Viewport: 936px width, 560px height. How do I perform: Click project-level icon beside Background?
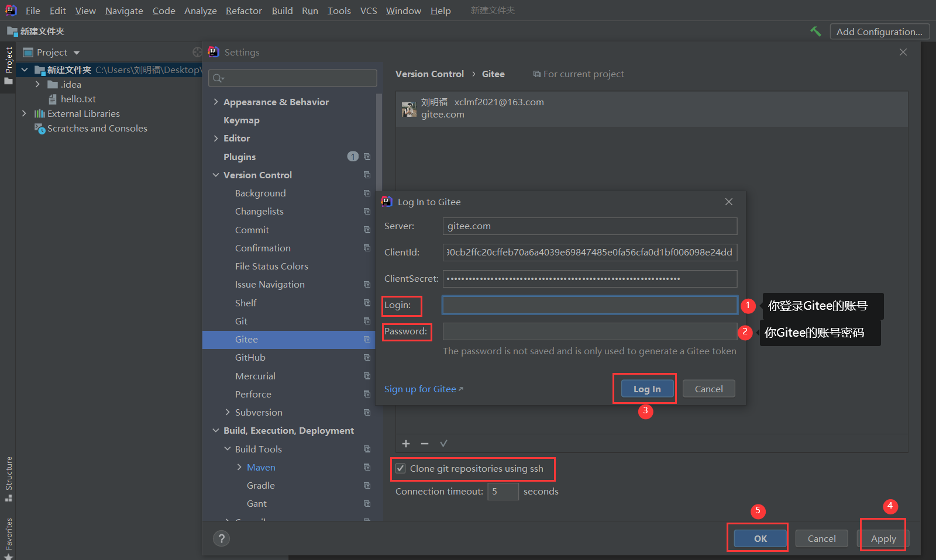point(367,193)
